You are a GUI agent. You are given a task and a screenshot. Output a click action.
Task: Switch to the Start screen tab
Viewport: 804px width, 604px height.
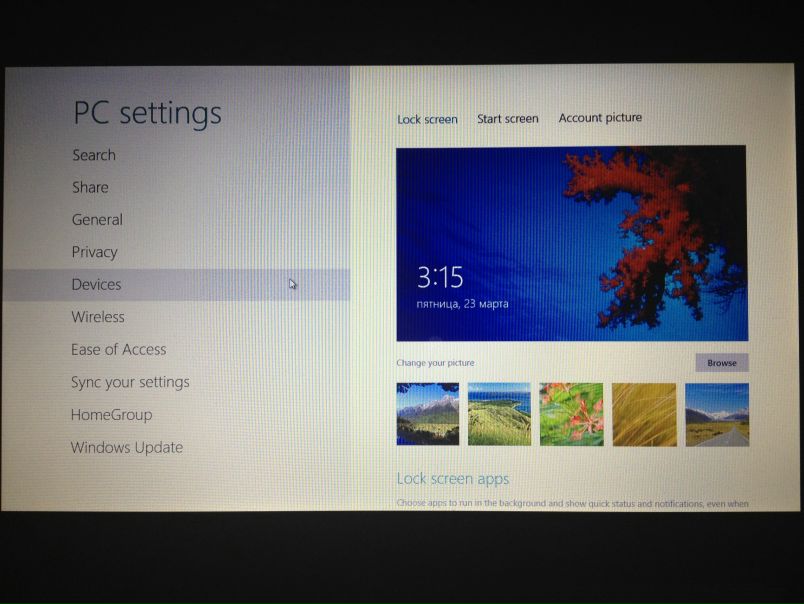[x=507, y=119]
